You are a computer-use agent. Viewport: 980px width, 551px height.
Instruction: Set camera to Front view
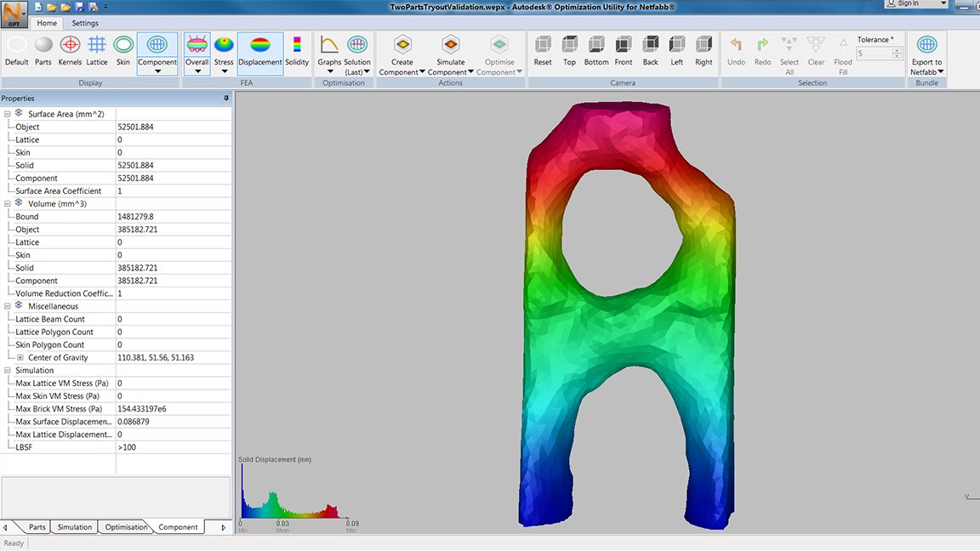(x=623, y=51)
